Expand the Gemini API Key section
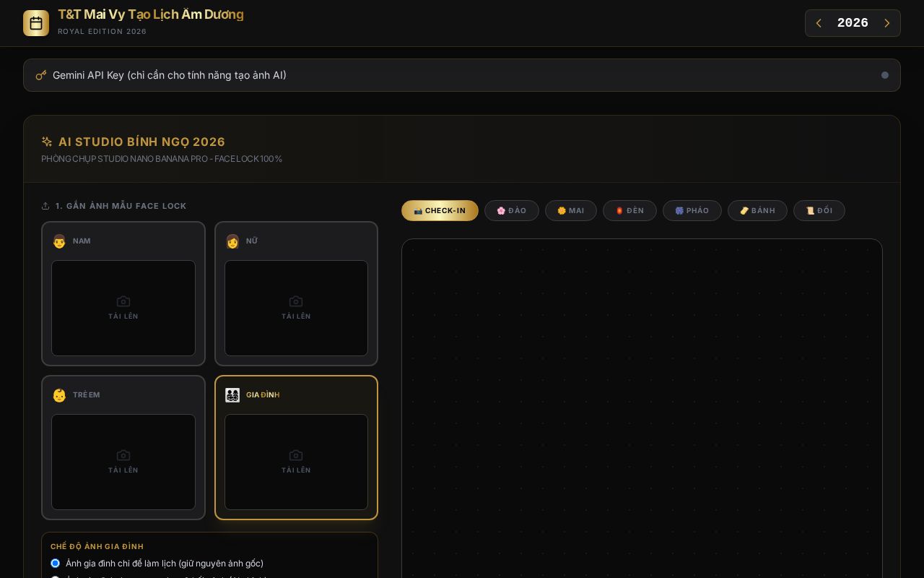The height and width of the screenshot is (578, 924). (x=462, y=75)
